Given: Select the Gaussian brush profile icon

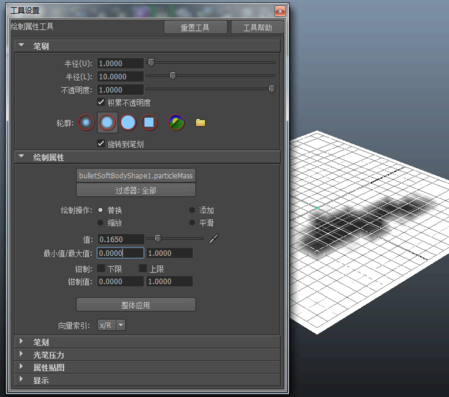Looking at the screenshot, I should pos(86,122).
